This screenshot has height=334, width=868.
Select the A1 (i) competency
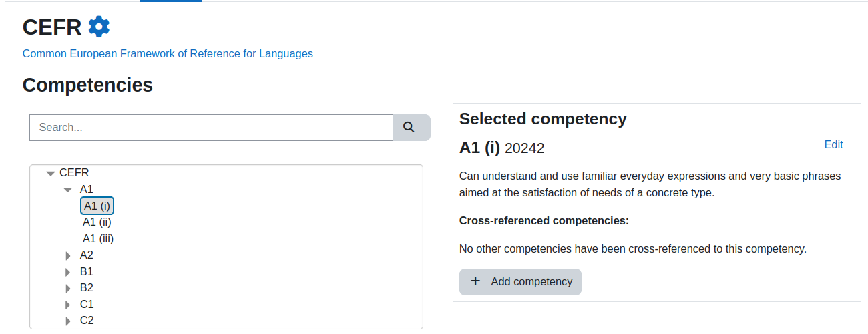(x=97, y=206)
